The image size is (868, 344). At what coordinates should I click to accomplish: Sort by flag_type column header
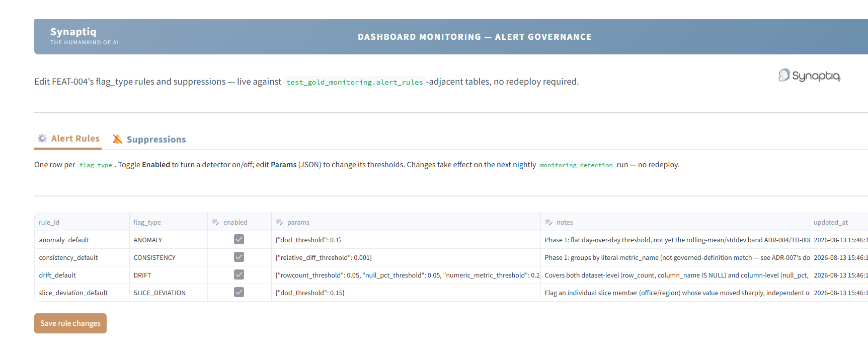tap(169, 222)
